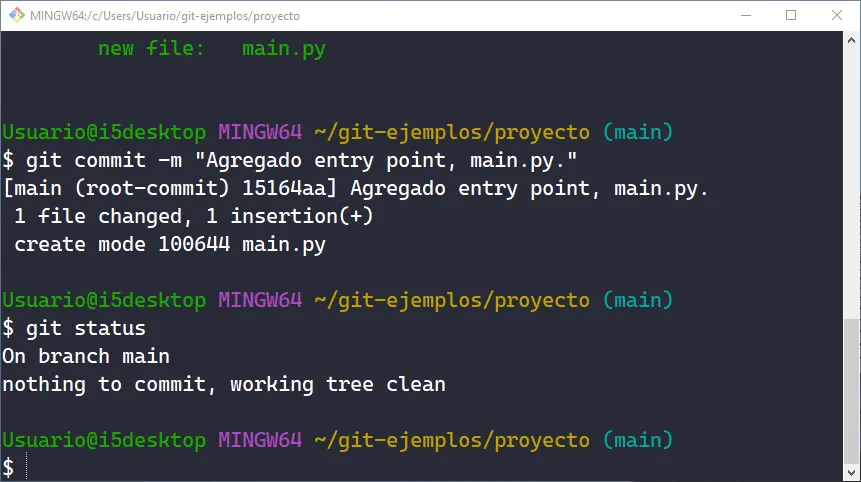Click "nothing to commit, working tree clean" text
The image size is (861, 482).
point(223,384)
